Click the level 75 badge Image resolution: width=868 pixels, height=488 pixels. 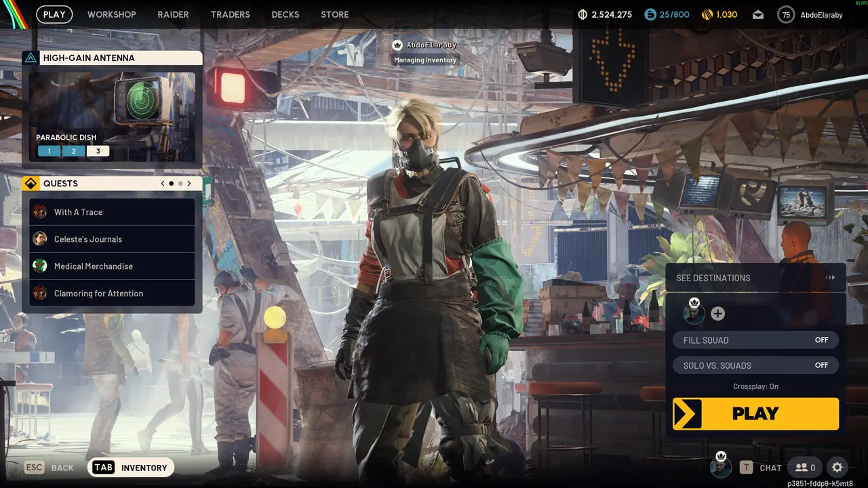(786, 14)
